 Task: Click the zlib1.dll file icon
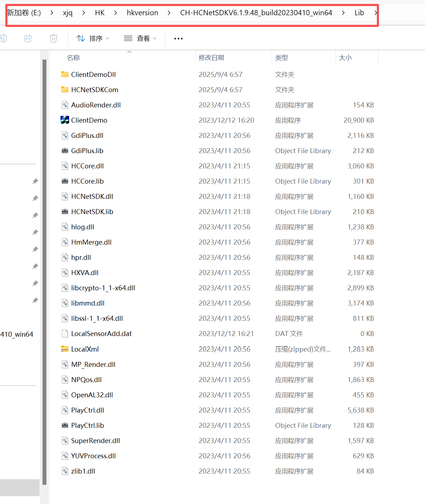pyautogui.click(x=65, y=471)
